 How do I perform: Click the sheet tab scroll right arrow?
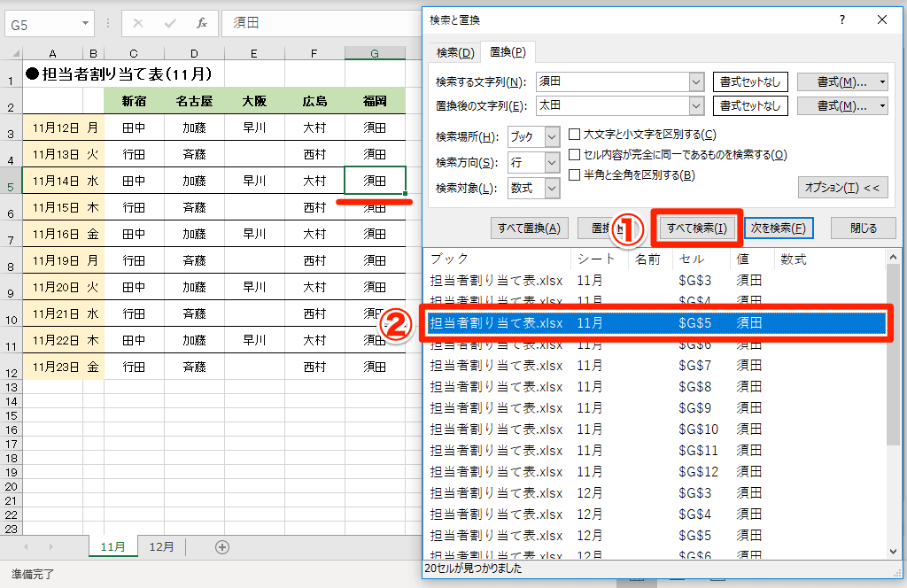point(50,547)
